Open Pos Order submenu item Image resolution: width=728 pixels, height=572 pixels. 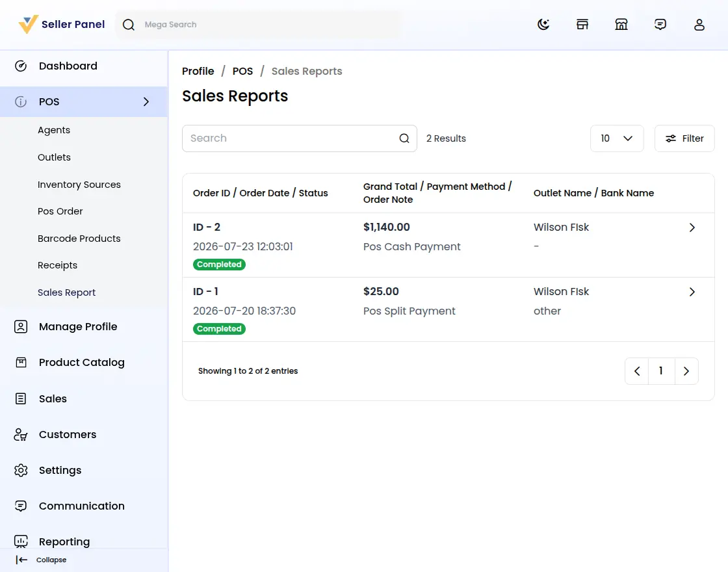click(60, 211)
